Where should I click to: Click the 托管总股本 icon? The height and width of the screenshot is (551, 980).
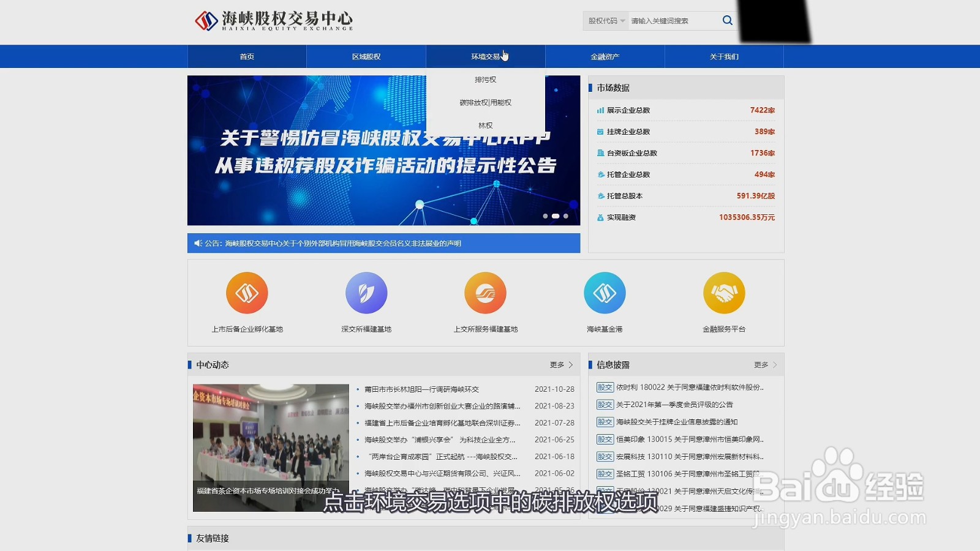(x=601, y=196)
